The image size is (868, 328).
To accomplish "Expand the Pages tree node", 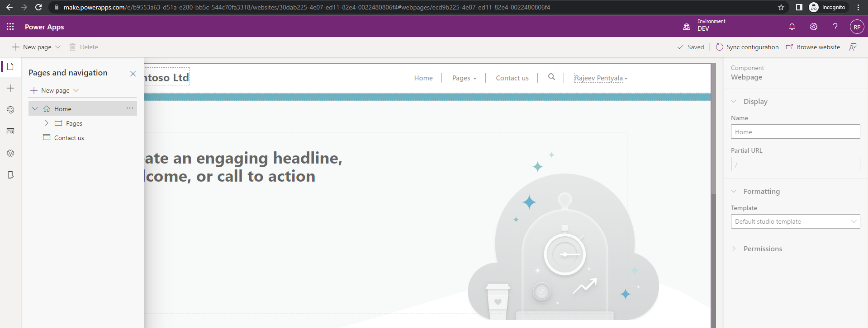I will tap(46, 123).
